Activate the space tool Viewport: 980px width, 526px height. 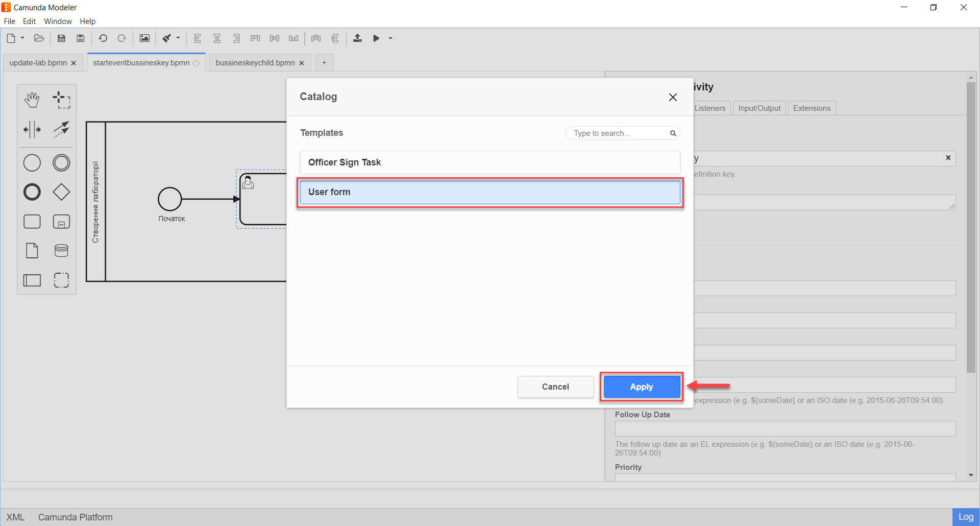[32, 130]
